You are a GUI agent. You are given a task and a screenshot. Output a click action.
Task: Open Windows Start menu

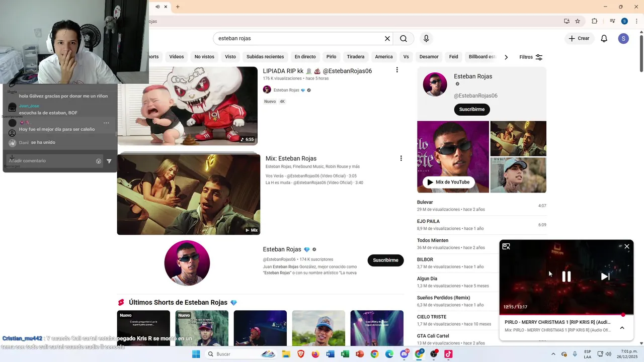click(196, 354)
